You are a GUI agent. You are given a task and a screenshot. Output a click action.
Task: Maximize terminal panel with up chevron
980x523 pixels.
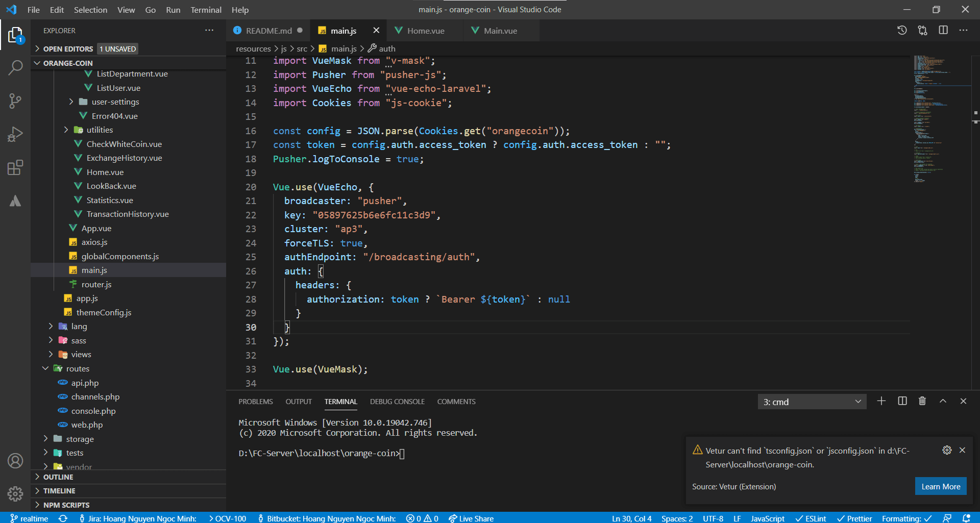point(943,401)
